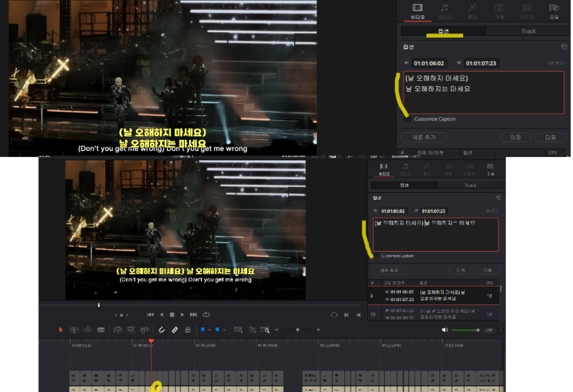This screenshot has width=573, height=392.
Task: Toggle timeline snapping magnet
Action: [162, 330]
